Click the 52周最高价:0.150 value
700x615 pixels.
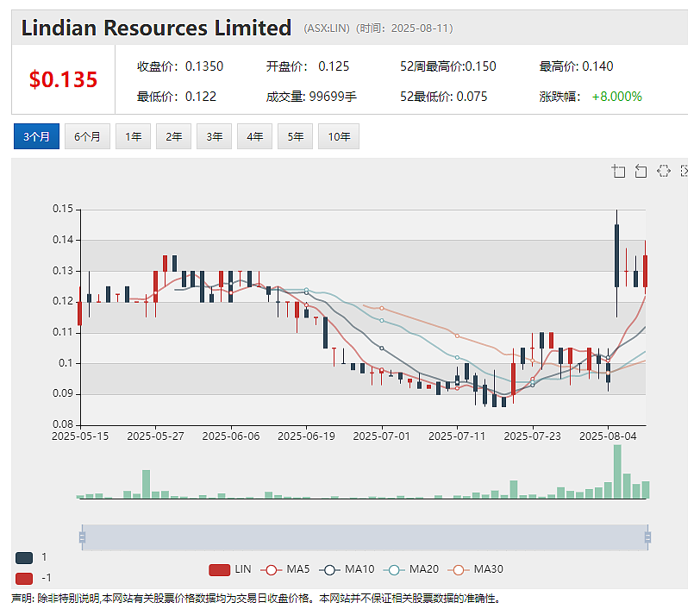[447, 66]
